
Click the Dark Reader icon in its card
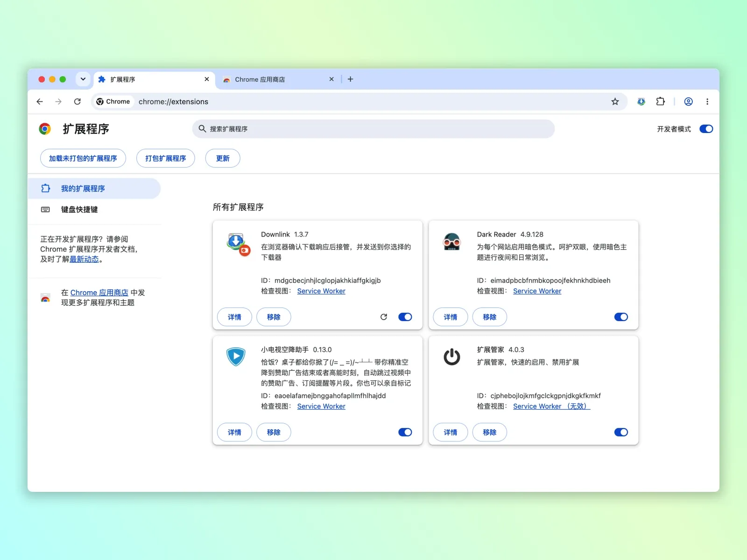pyautogui.click(x=451, y=242)
